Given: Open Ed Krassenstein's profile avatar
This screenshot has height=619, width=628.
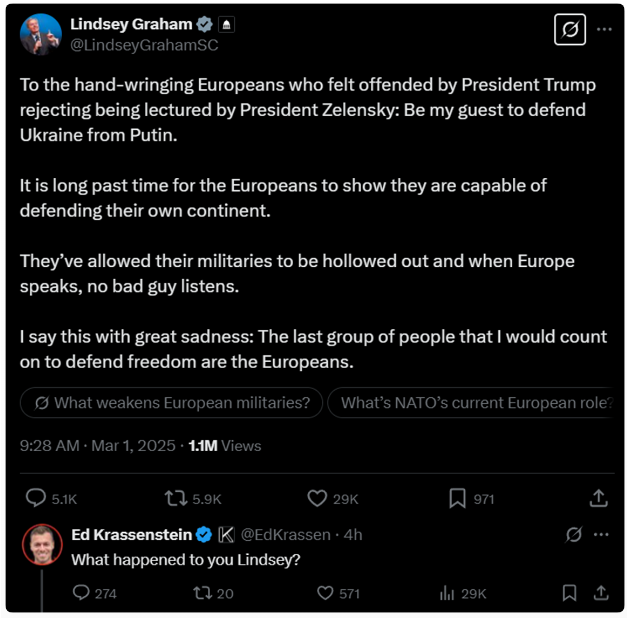Looking at the screenshot, I should click(x=42, y=545).
